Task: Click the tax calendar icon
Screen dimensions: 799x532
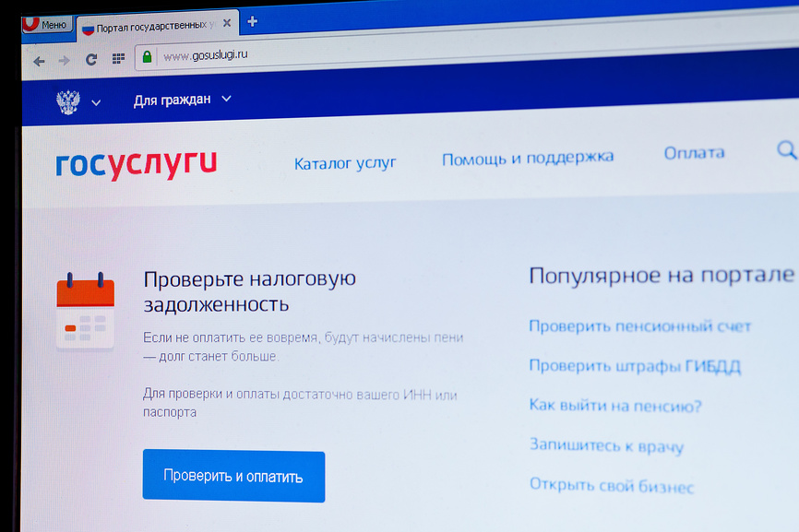Action: [85, 312]
